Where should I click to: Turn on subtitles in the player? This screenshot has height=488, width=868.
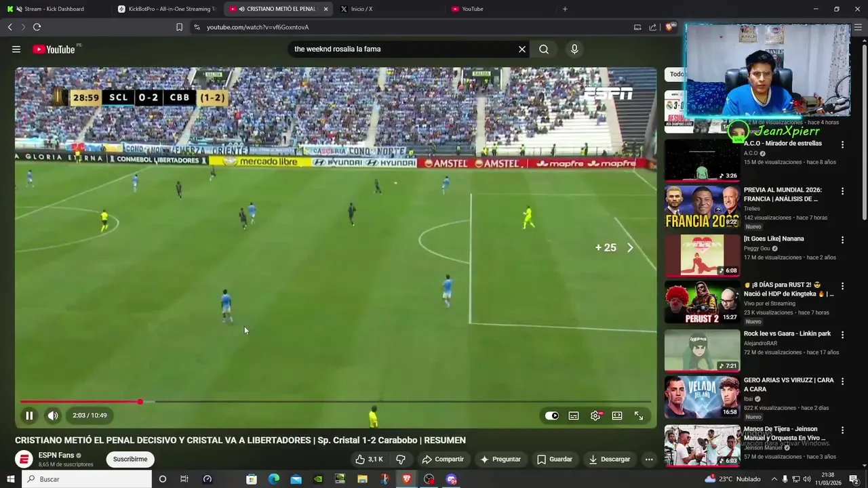(x=574, y=415)
